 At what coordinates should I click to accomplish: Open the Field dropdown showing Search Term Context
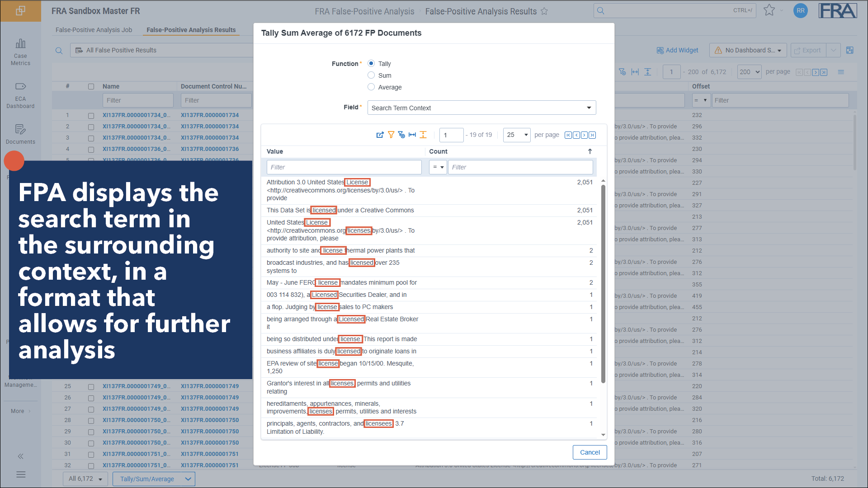[x=481, y=108]
